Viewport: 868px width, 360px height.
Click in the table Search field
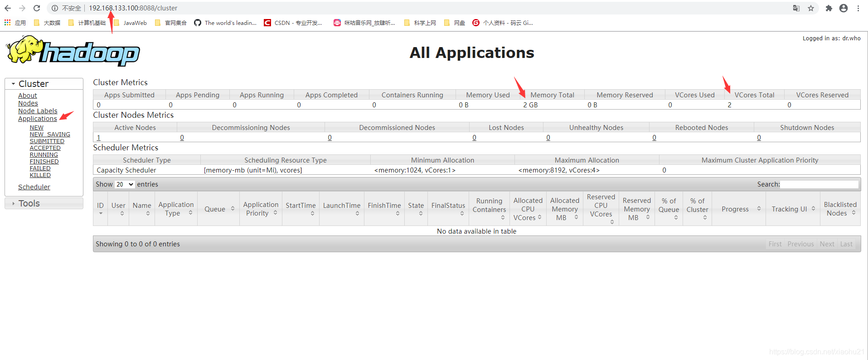(820, 184)
